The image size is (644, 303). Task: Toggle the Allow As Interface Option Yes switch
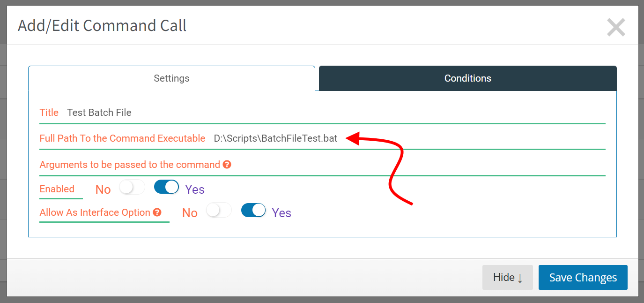253,211
